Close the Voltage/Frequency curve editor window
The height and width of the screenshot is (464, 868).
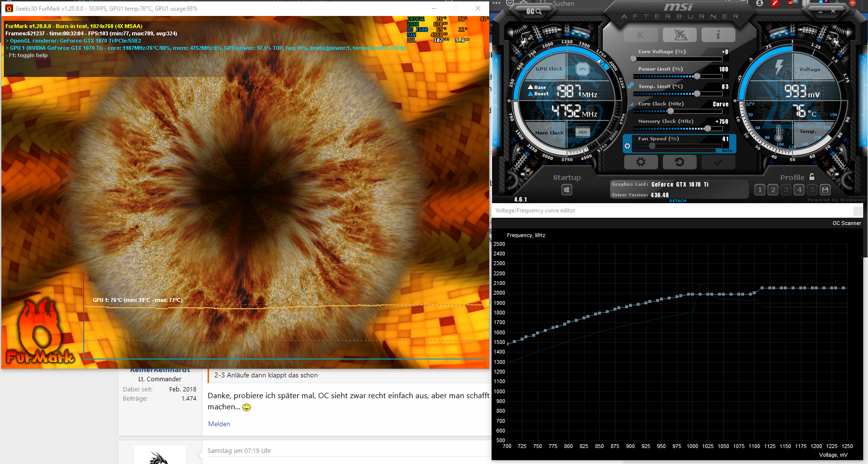[x=857, y=210]
